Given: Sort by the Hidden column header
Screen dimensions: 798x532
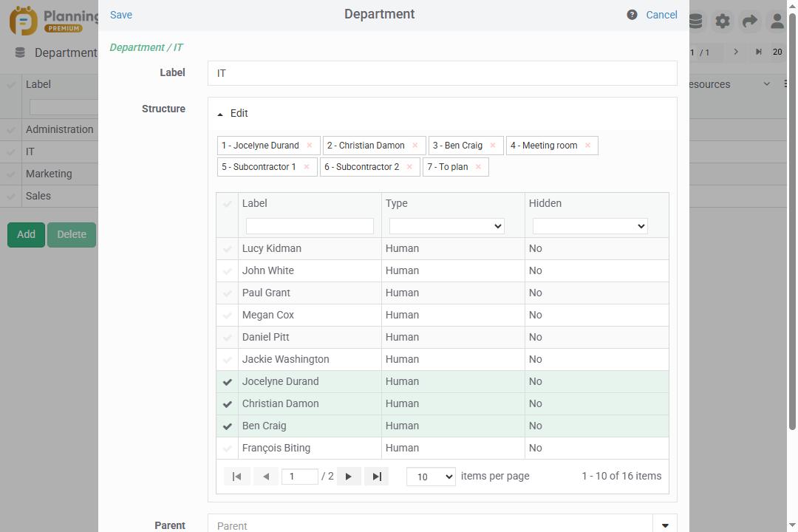Looking at the screenshot, I should [x=545, y=204].
